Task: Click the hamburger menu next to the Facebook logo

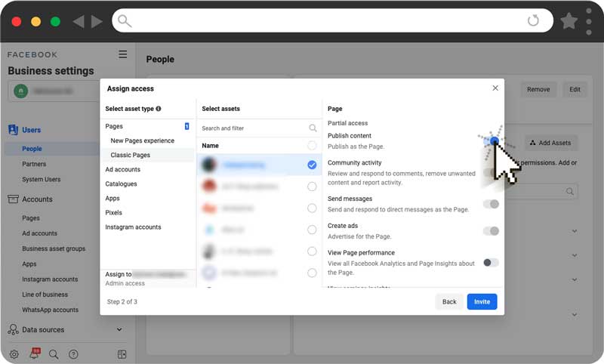Action: [123, 54]
